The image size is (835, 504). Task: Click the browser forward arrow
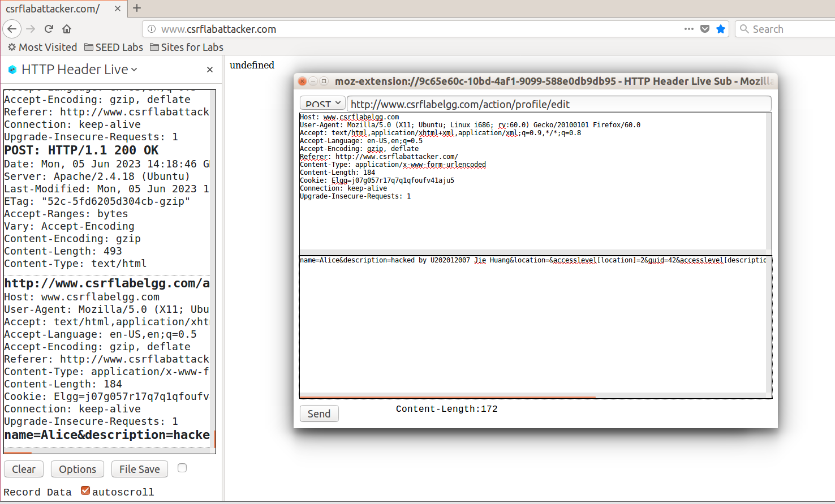[x=31, y=29]
